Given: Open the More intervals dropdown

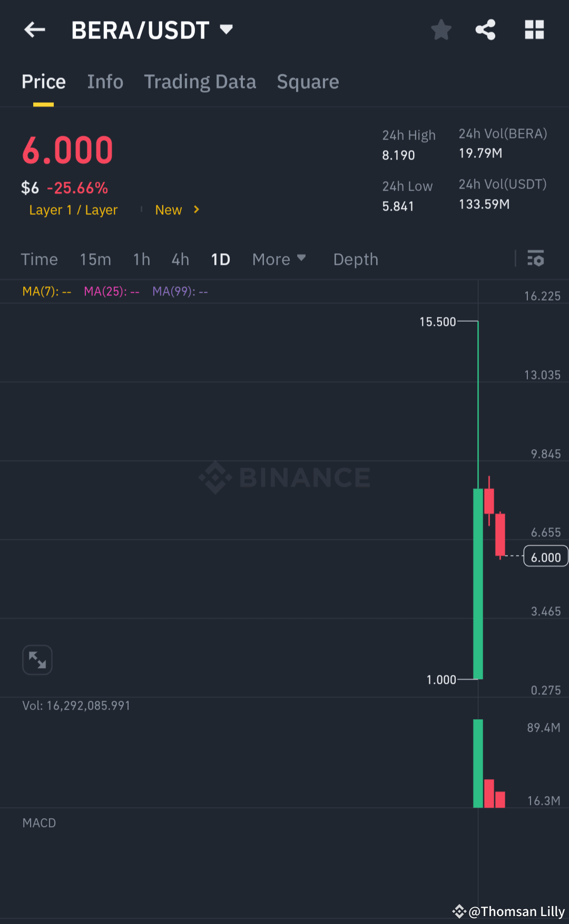Looking at the screenshot, I should tap(279, 259).
